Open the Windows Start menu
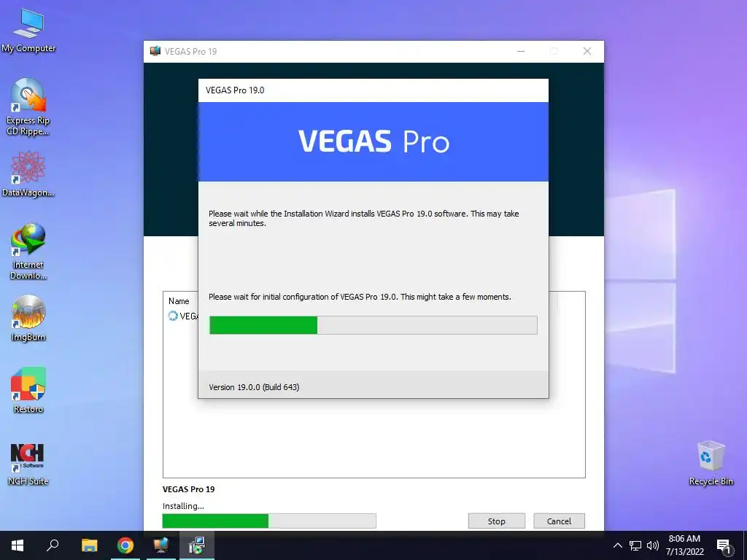The height and width of the screenshot is (560, 747). pyautogui.click(x=18, y=545)
